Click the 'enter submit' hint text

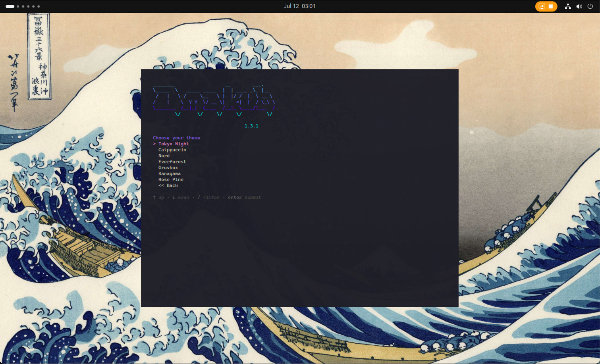245,197
